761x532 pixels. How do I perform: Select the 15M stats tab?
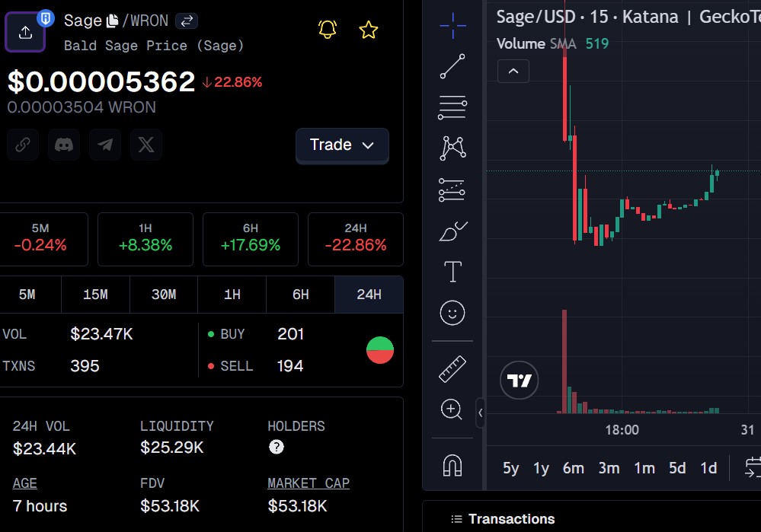(96, 295)
